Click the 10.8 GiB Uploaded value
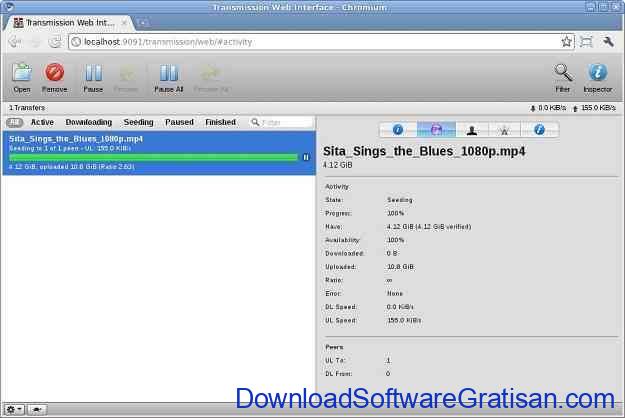 tap(401, 267)
